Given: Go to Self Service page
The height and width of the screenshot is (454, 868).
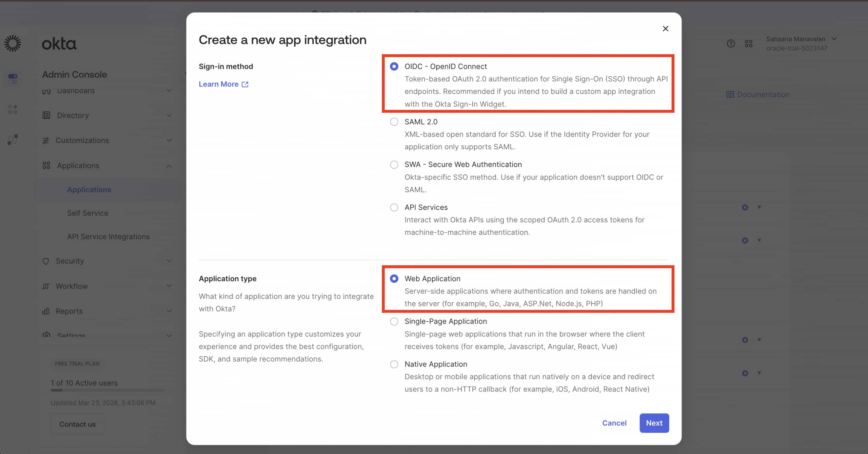Looking at the screenshot, I should 87,213.
